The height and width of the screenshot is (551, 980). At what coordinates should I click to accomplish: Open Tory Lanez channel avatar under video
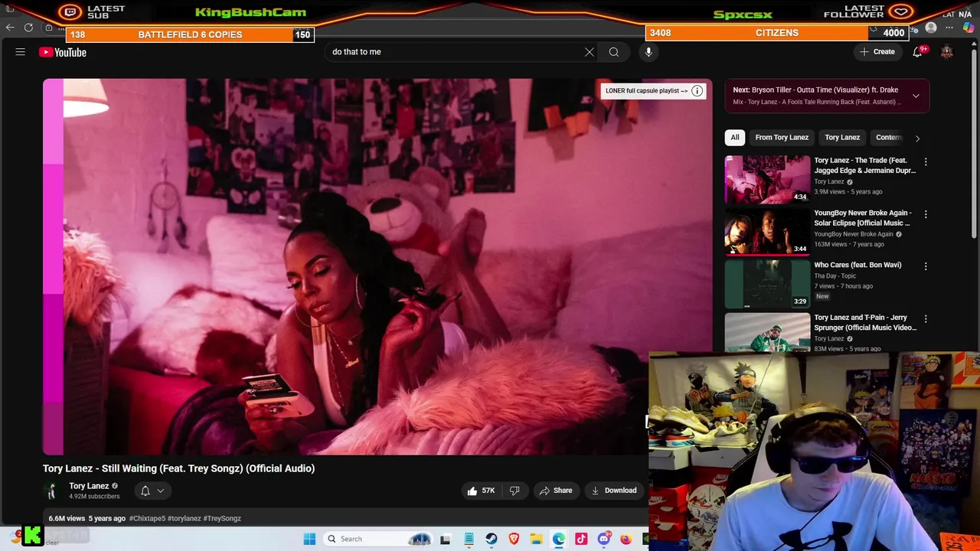click(52, 491)
